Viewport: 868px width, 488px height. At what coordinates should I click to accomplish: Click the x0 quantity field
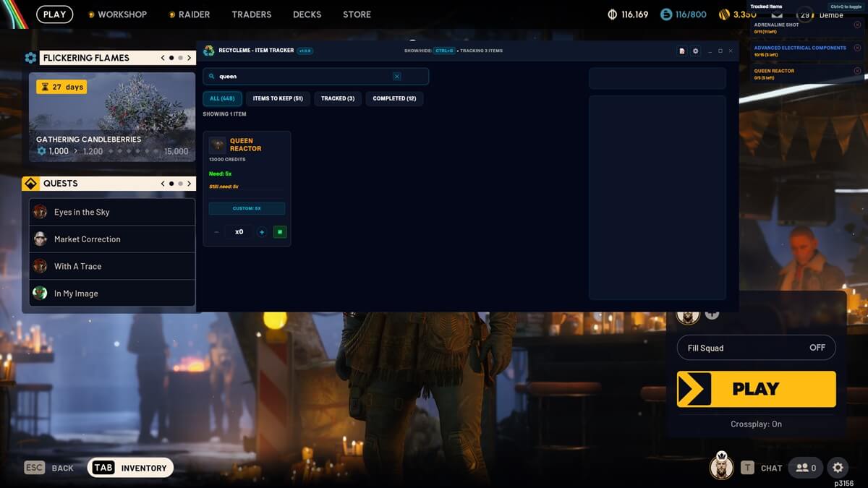(x=239, y=232)
